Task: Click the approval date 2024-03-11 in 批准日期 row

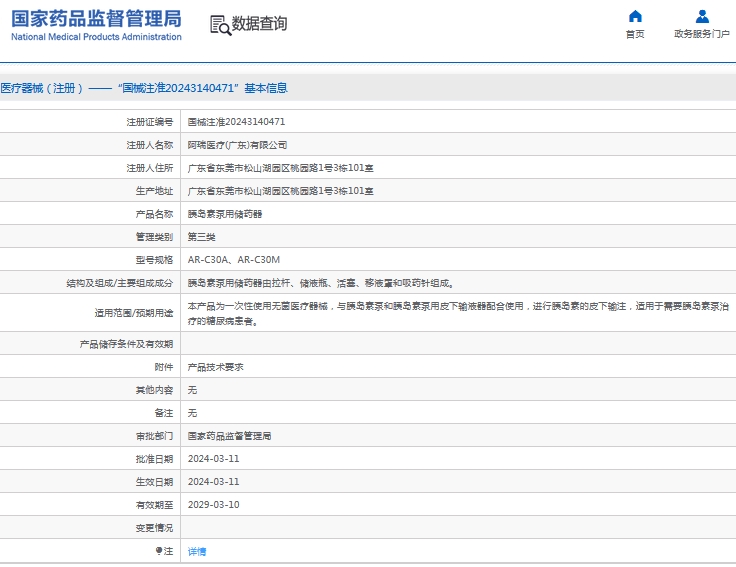Action: (213, 459)
